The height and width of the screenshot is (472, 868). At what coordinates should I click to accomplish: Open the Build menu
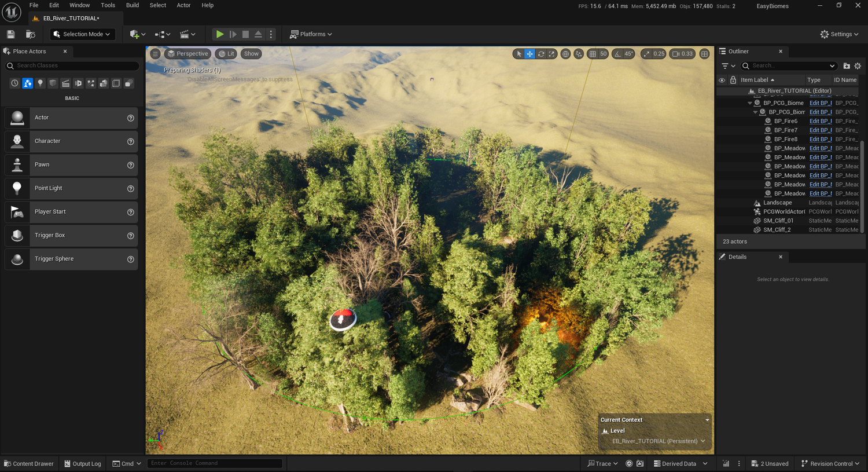132,5
